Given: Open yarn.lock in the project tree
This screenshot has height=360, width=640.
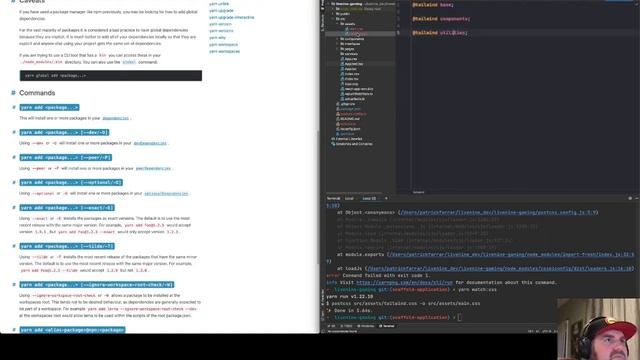Looking at the screenshot, I should (x=345, y=134).
